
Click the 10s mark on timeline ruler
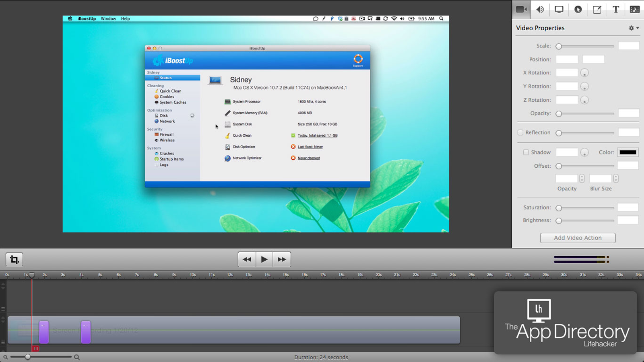pyautogui.click(x=193, y=275)
